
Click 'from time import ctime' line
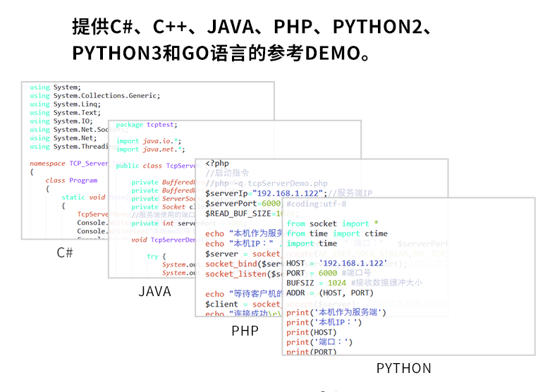coord(337,233)
